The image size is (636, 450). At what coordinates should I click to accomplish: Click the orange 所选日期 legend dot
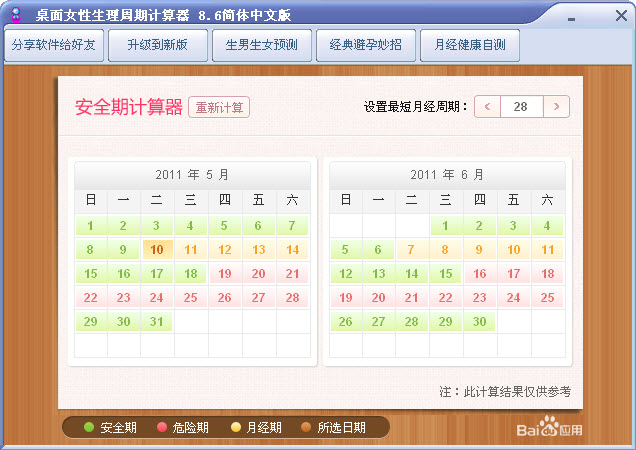[306, 427]
